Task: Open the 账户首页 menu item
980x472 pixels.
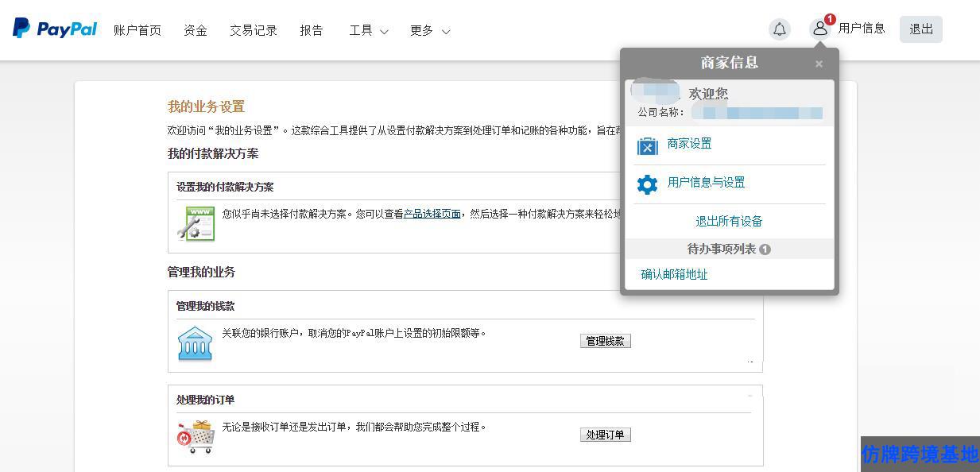Action: (x=138, y=31)
